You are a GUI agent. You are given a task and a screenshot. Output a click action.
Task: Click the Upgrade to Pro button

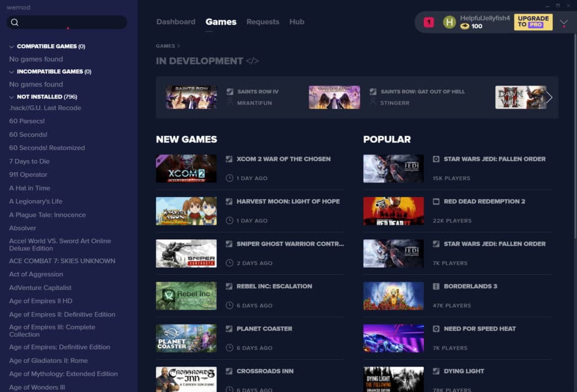(533, 22)
